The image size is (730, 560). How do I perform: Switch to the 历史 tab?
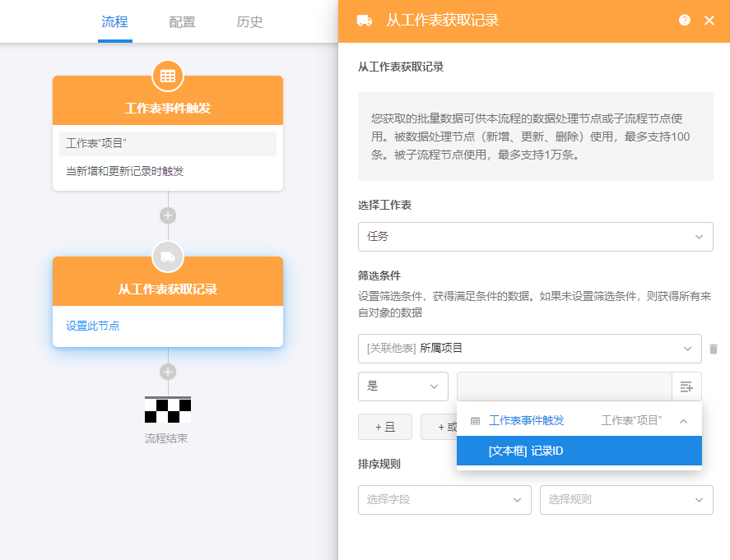click(x=249, y=22)
